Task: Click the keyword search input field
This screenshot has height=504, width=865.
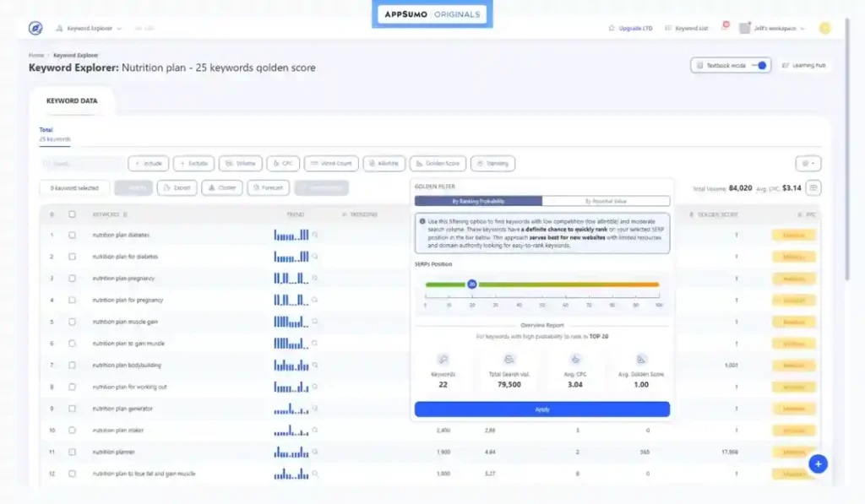Action: pos(83,164)
